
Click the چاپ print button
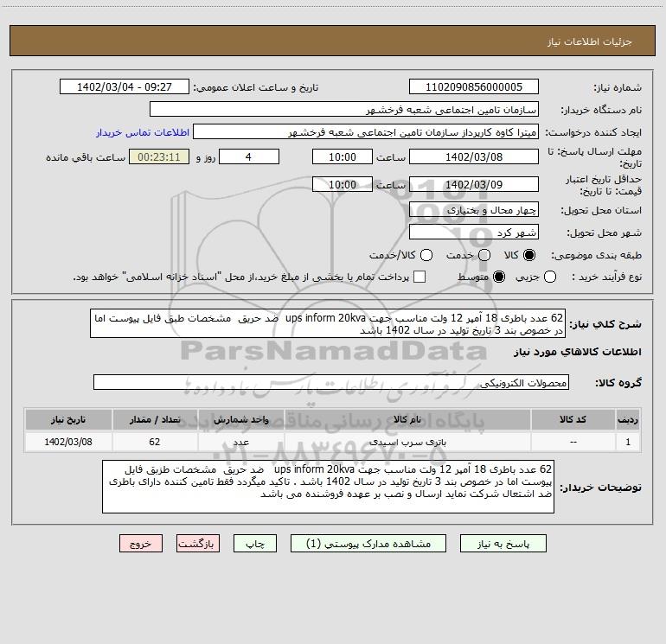point(255,544)
